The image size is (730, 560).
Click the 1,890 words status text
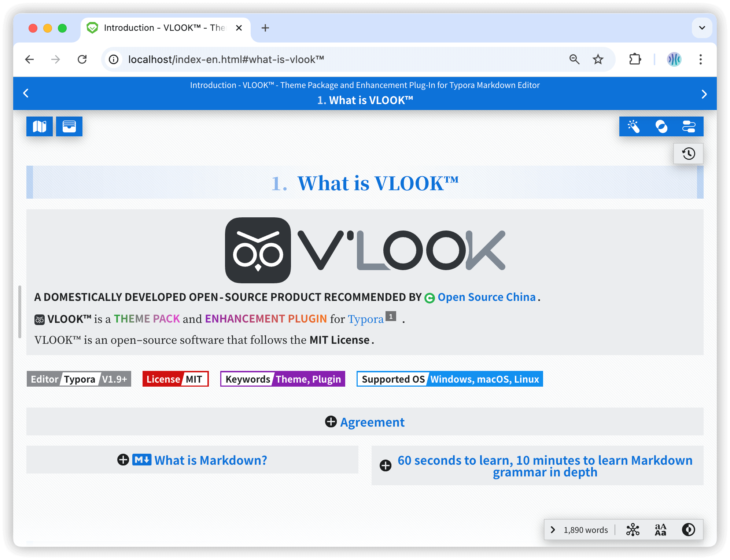point(586,530)
